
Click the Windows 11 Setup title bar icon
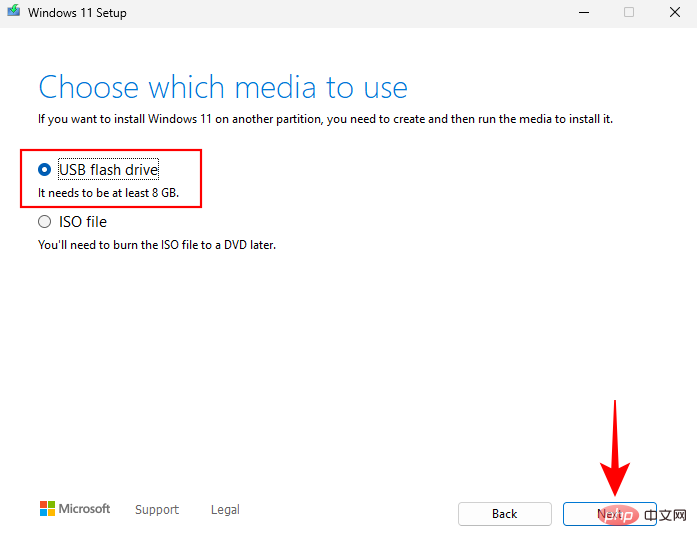pyautogui.click(x=14, y=11)
